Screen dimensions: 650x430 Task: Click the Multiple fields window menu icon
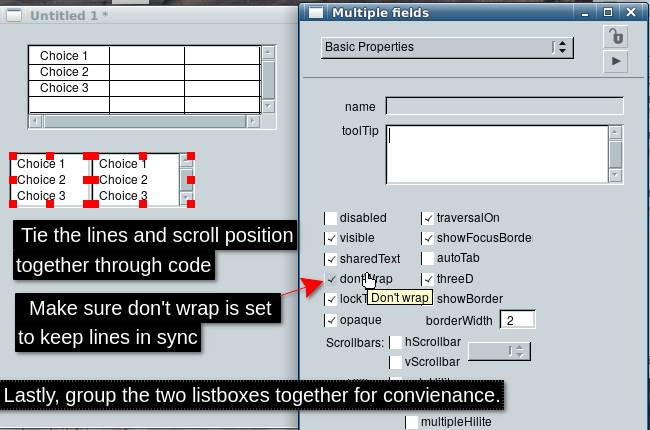[316, 12]
